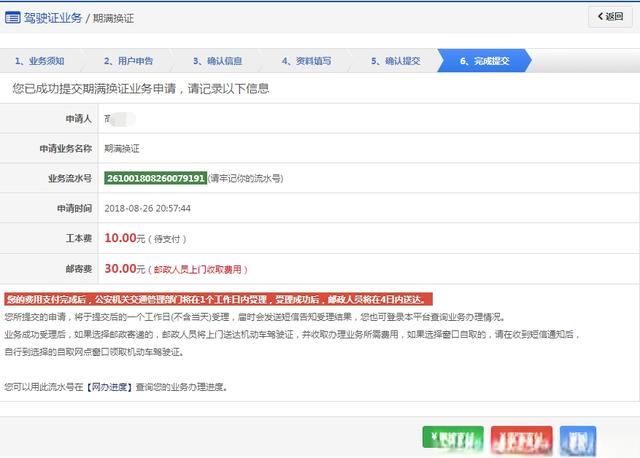Click the 返回 back button
The image size is (640, 458).
point(611,17)
